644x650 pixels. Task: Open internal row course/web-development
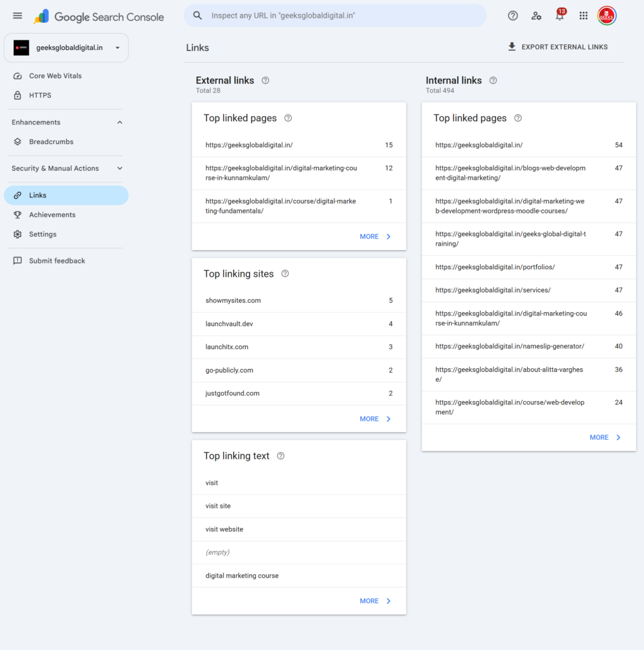click(528, 408)
